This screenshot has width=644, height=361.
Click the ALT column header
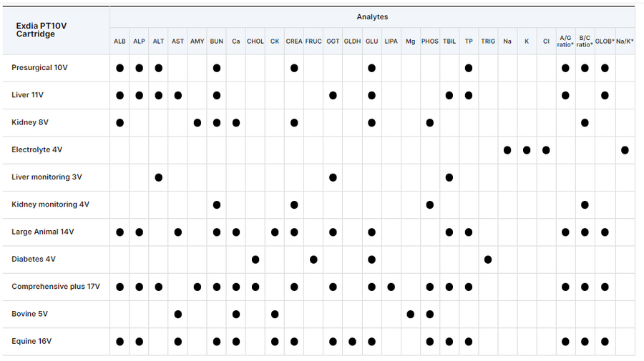[159, 41]
